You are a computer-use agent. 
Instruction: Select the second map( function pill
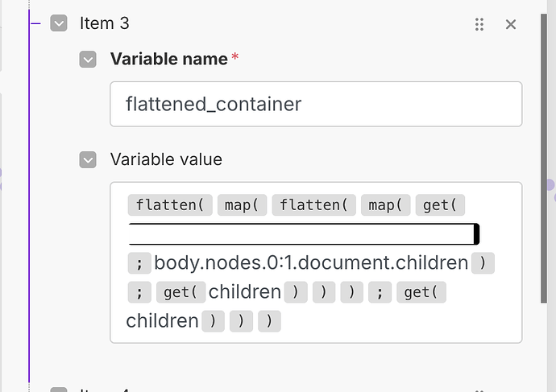click(x=385, y=205)
